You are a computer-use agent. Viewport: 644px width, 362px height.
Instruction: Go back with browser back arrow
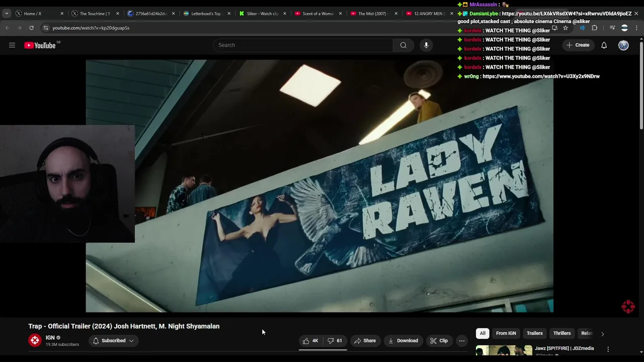[x=7, y=28]
